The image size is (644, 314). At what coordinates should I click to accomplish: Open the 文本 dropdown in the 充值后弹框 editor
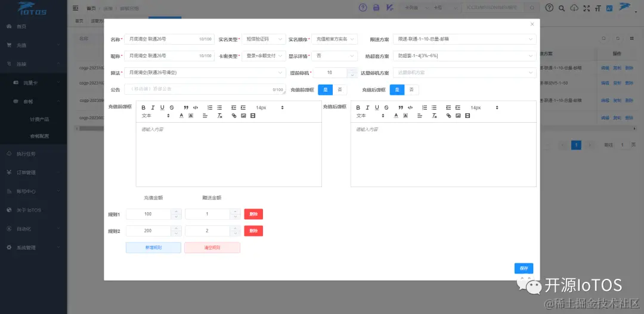click(x=369, y=116)
